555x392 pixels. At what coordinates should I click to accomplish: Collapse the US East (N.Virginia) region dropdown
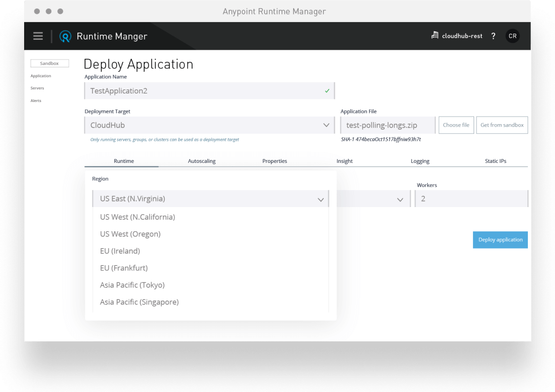pyautogui.click(x=211, y=199)
